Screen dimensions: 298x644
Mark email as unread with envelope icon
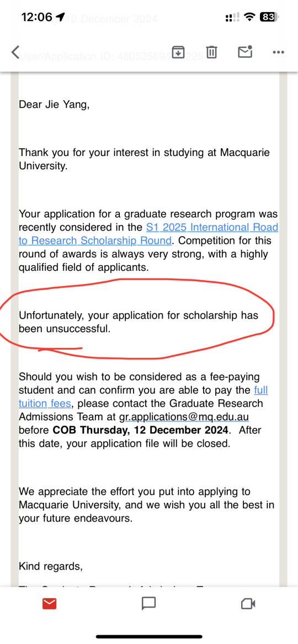pyautogui.click(x=245, y=52)
